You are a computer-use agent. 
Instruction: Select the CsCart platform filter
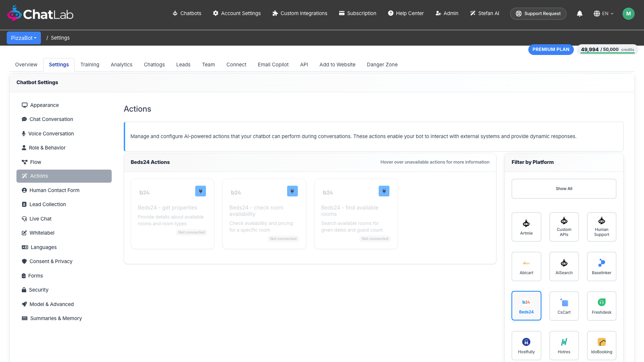click(x=564, y=306)
